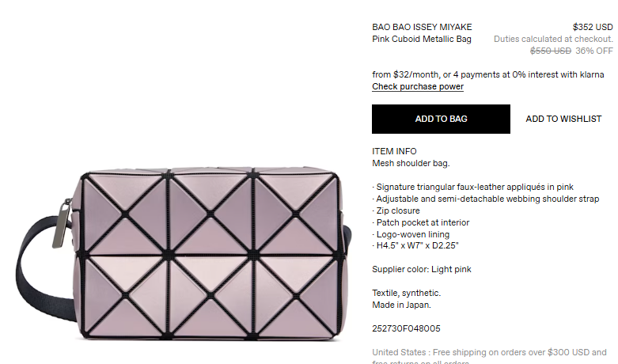
Task: Select the Pink Cuboid Metallic Bag title
Action: pyautogui.click(x=421, y=39)
